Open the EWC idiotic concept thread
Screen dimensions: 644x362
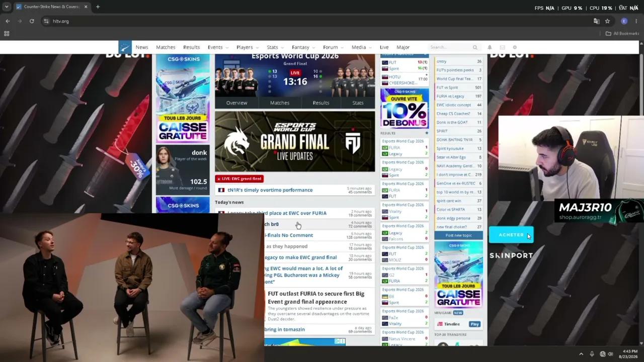pyautogui.click(x=458, y=105)
